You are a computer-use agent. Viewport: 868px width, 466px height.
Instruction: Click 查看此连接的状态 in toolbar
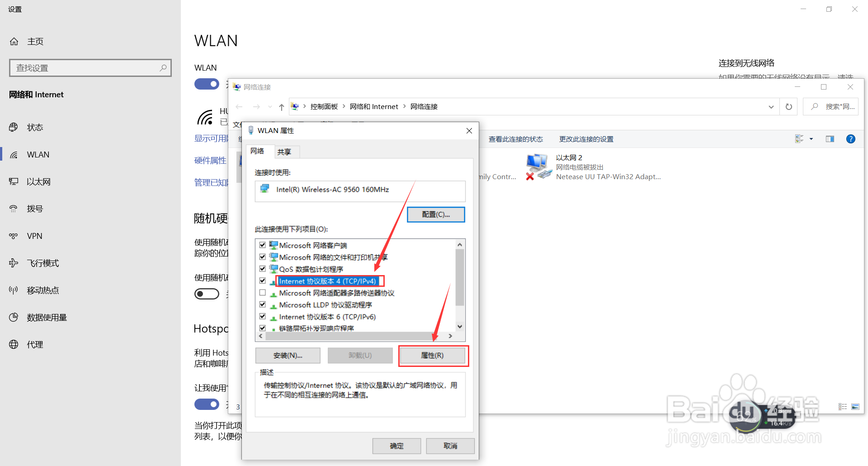[515, 139]
